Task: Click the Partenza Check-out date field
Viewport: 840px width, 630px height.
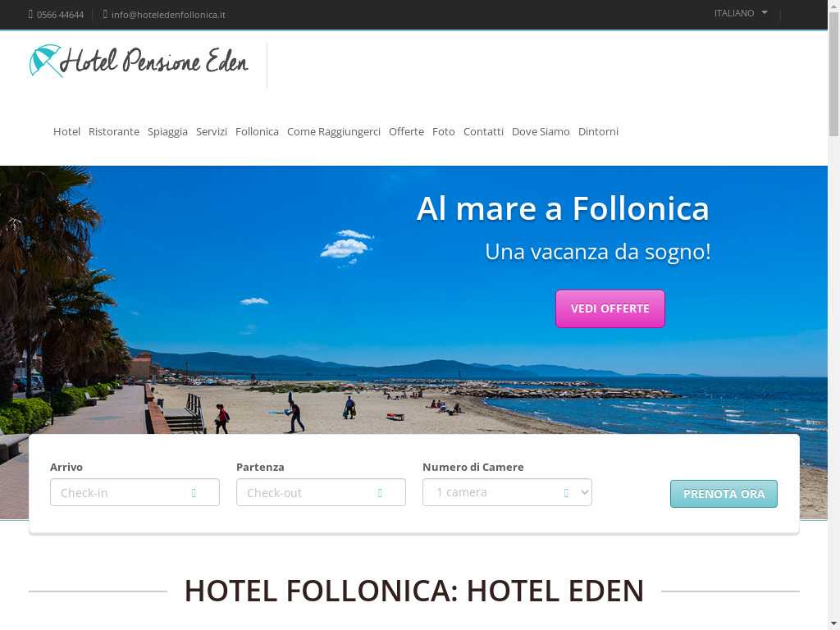Action: click(321, 492)
